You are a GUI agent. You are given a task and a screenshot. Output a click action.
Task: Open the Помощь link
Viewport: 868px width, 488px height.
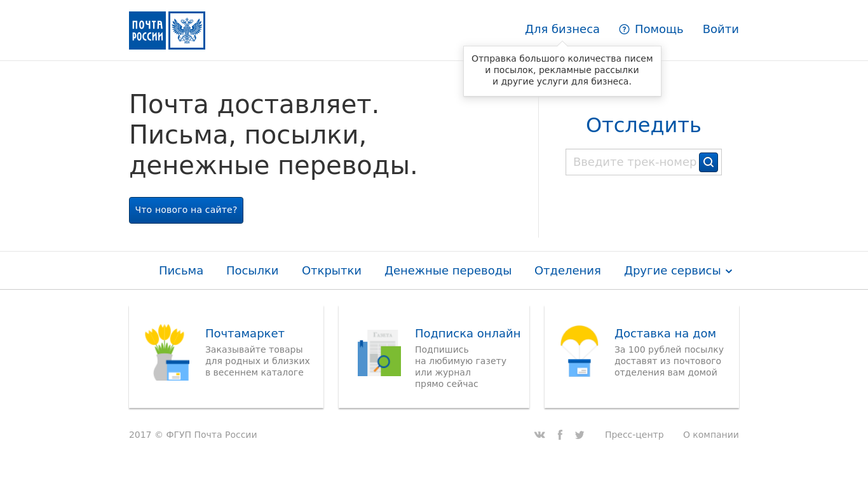[x=659, y=29]
